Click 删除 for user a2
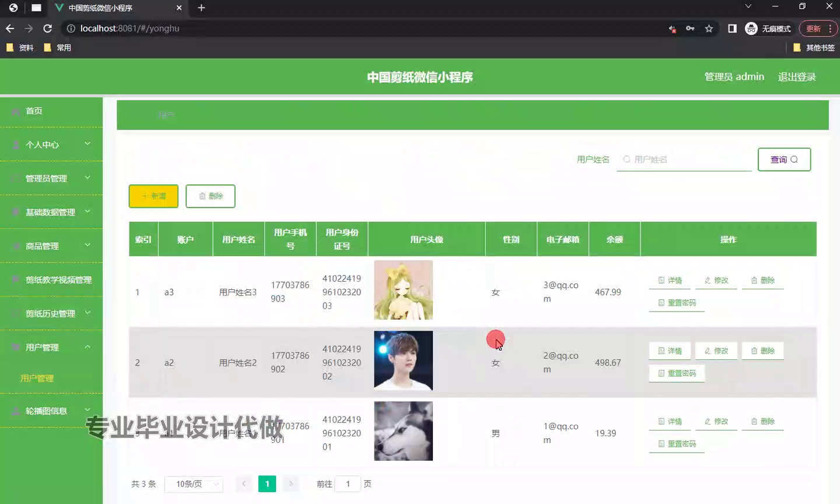Image resolution: width=840 pixels, height=504 pixels. pyautogui.click(x=763, y=351)
